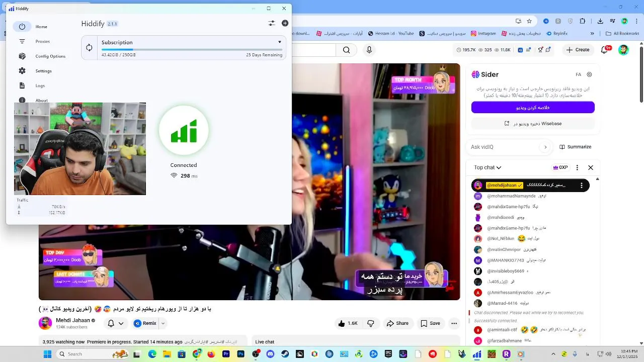Share the video
This screenshot has height=362, width=644.
[397, 323]
